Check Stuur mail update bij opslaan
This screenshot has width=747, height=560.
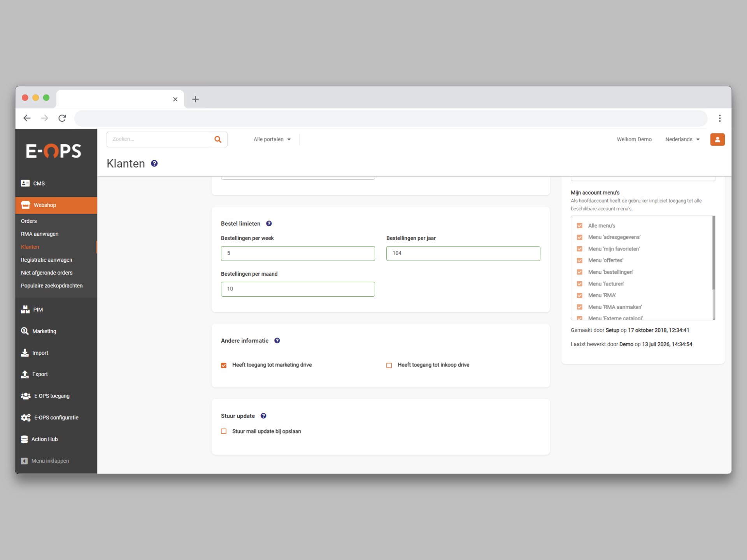224,431
